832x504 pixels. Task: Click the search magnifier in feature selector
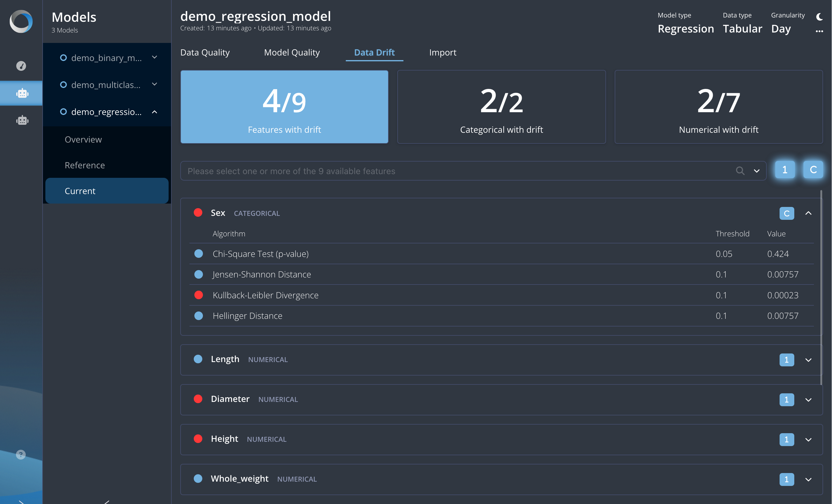pos(740,171)
